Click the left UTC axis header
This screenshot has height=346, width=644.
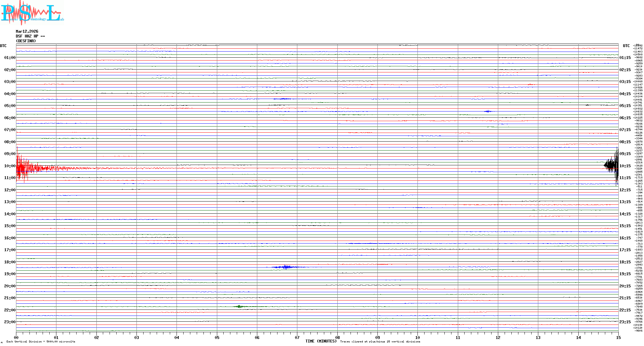[x=3, y=46]
